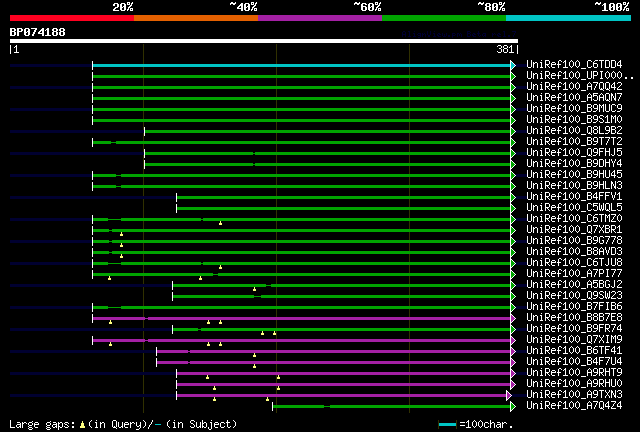Select hit UniRef100_B9T7T2
The width and height of the screenshot is (640, 432).
(x=574, y=142)
